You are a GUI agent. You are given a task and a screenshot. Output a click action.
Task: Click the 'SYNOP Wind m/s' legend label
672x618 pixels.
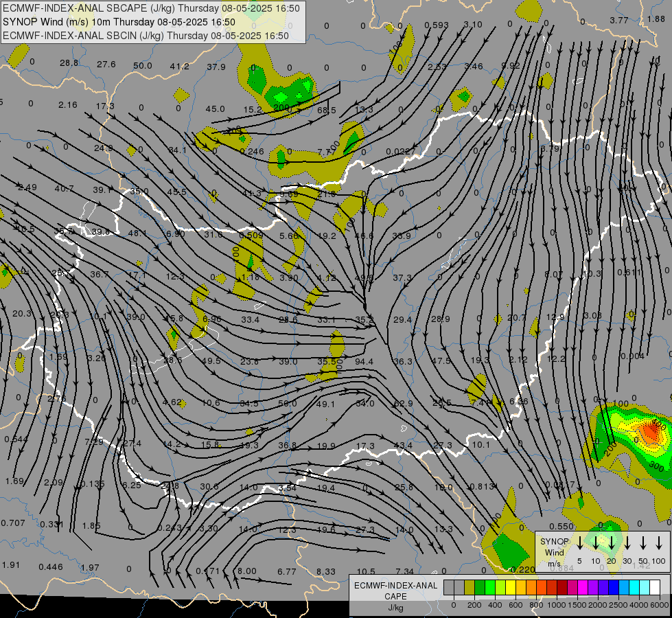[554, 552]
